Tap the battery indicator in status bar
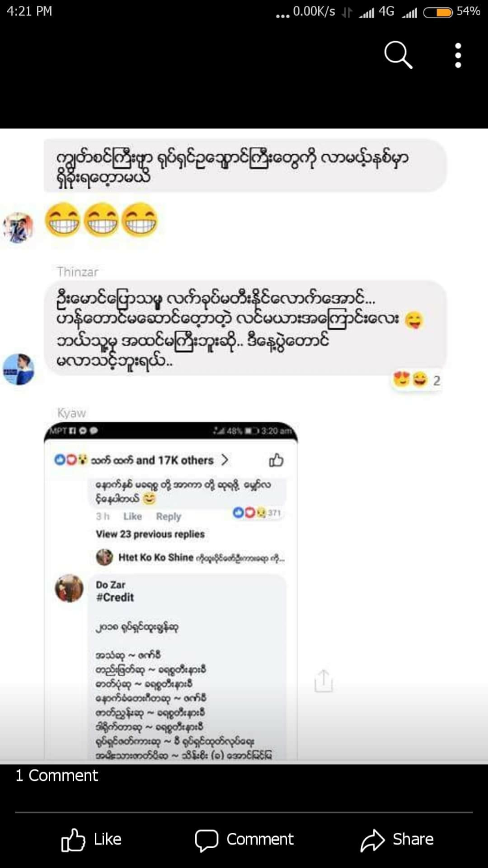This screenshot has width=488, height=868. pos(438,12)
